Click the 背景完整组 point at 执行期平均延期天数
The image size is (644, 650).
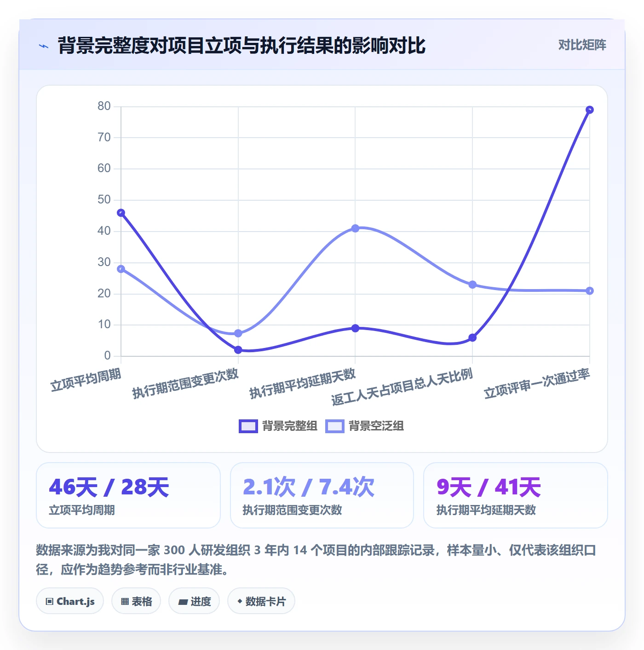(355, 328)
